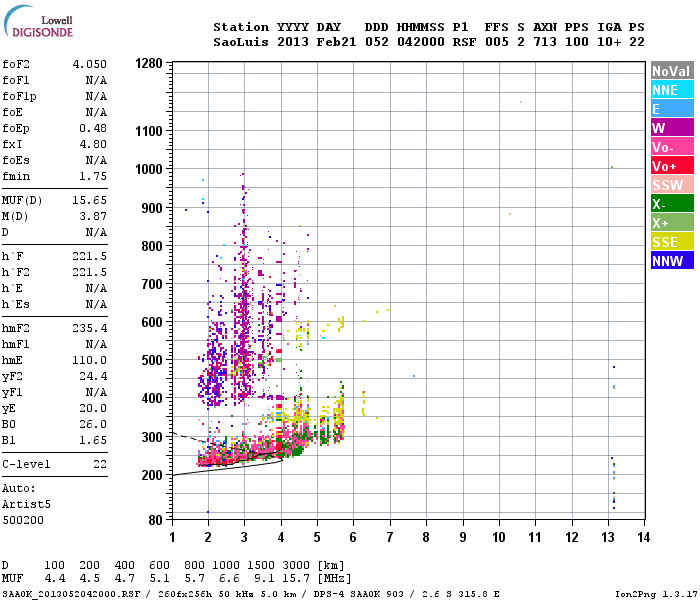700x600 pixels.
Task: Click the Feb21 date in header
Action: tap(336, 42)
